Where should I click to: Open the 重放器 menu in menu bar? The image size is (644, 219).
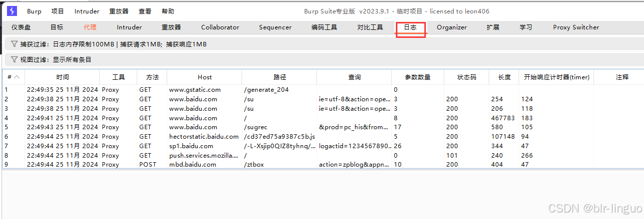click(119, 11)
